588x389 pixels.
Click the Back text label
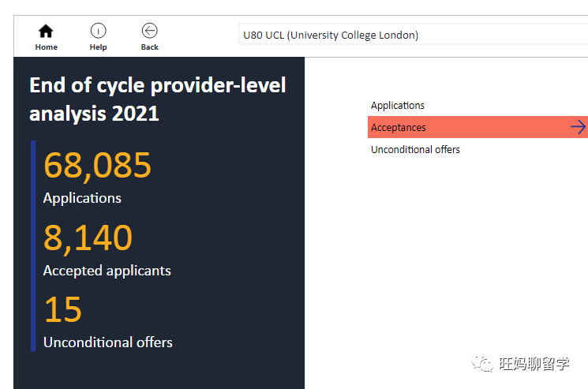[149, 47]
